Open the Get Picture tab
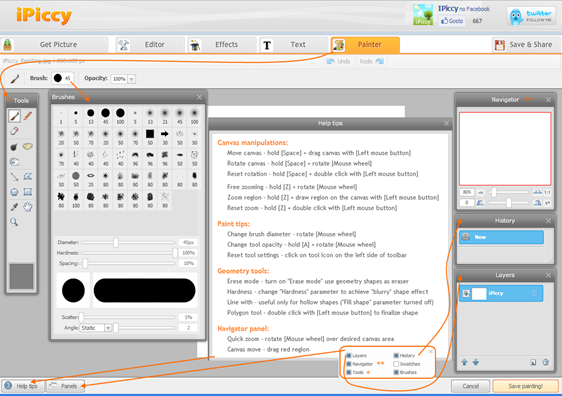This screenshot has height=396, width=562. click(x=54, y=45)
